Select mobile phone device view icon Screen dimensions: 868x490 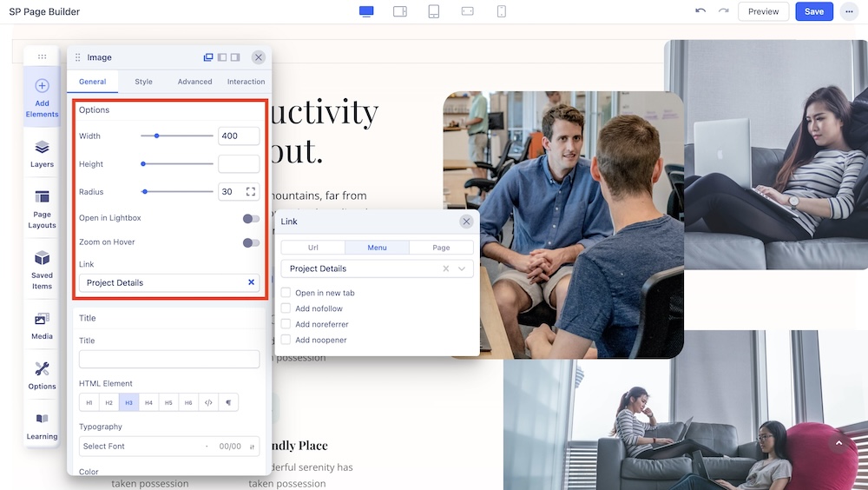click(x=501, y=11)
